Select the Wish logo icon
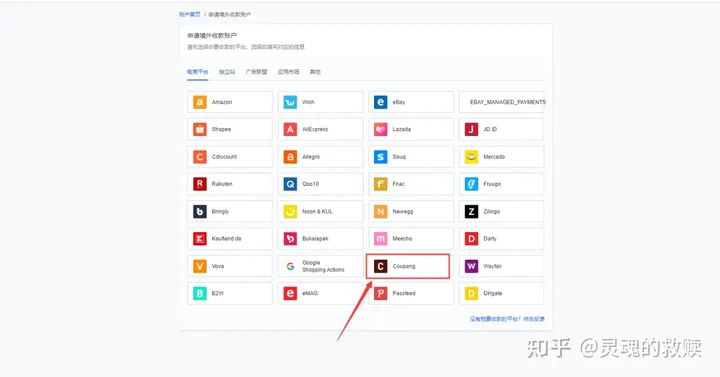 click(x=290, y=102)
